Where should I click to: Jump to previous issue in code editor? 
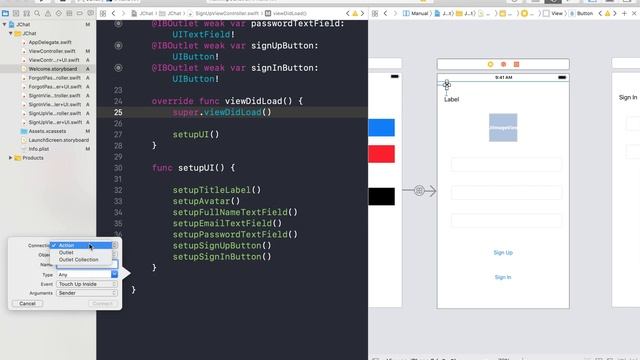348,13
